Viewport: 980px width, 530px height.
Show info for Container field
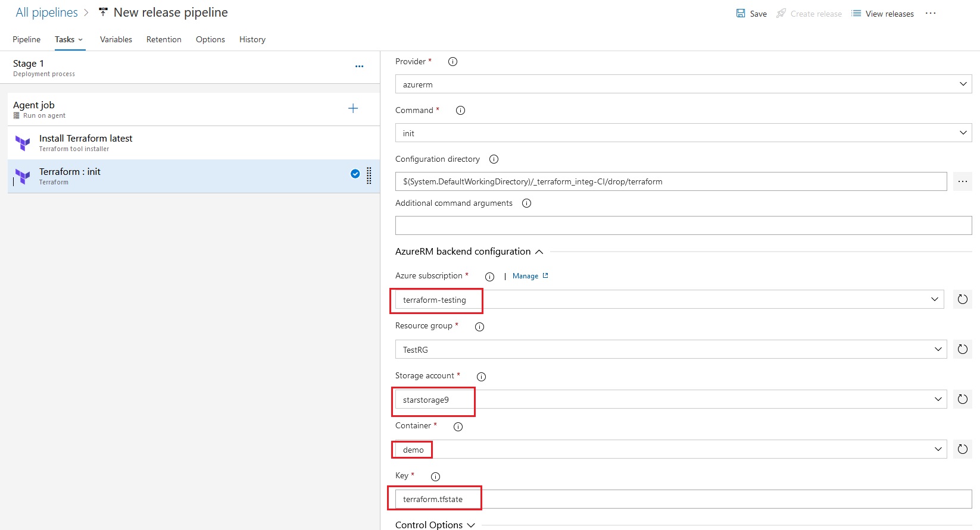coord(458,426)
